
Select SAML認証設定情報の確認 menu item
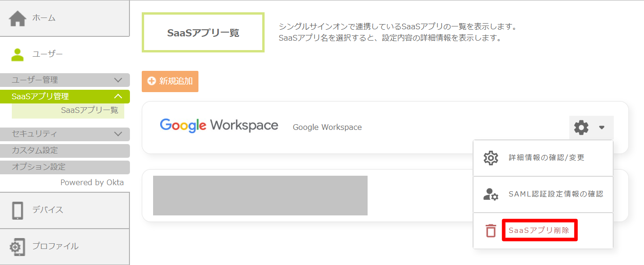[x=556, y=194]
